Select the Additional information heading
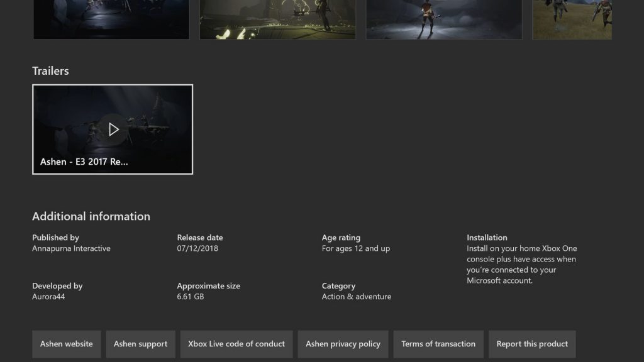Screen dimensions: 644x362 pyautogui.click(x=91, y=216)
